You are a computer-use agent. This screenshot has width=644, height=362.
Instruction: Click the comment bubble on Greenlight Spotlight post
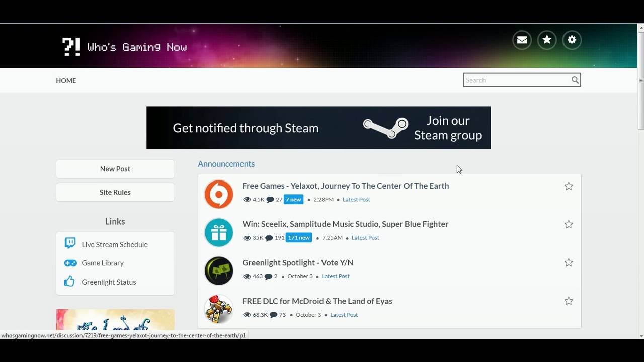[268, 276]
